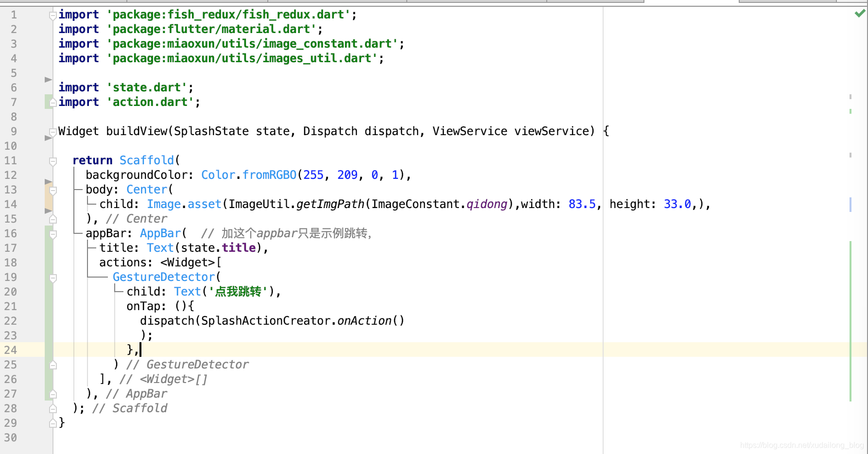Image resolution: width=868 pixels, height=454 pixels.
Task: Collapse the appBar: AppBar block
Action: pyautogui.click(x=53, y=234)
